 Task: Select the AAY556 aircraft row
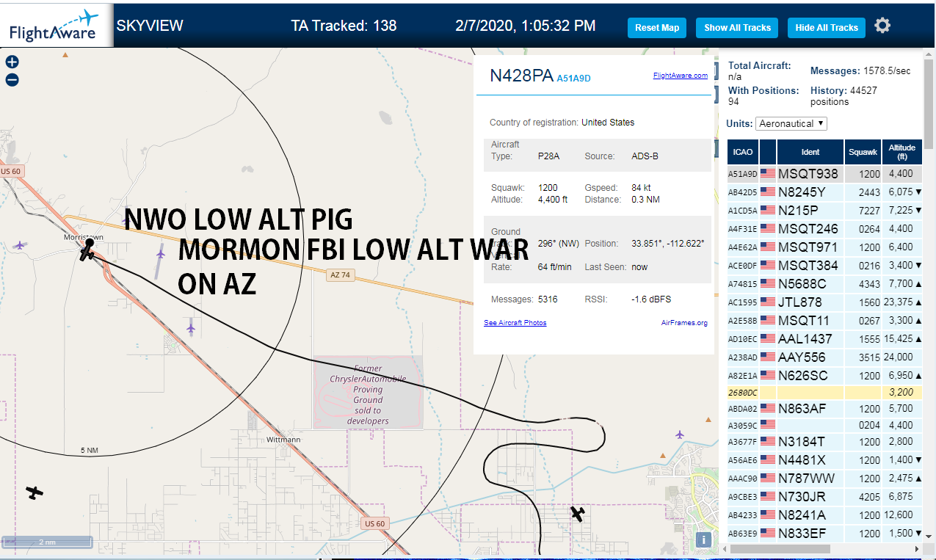tap(824, 357)
